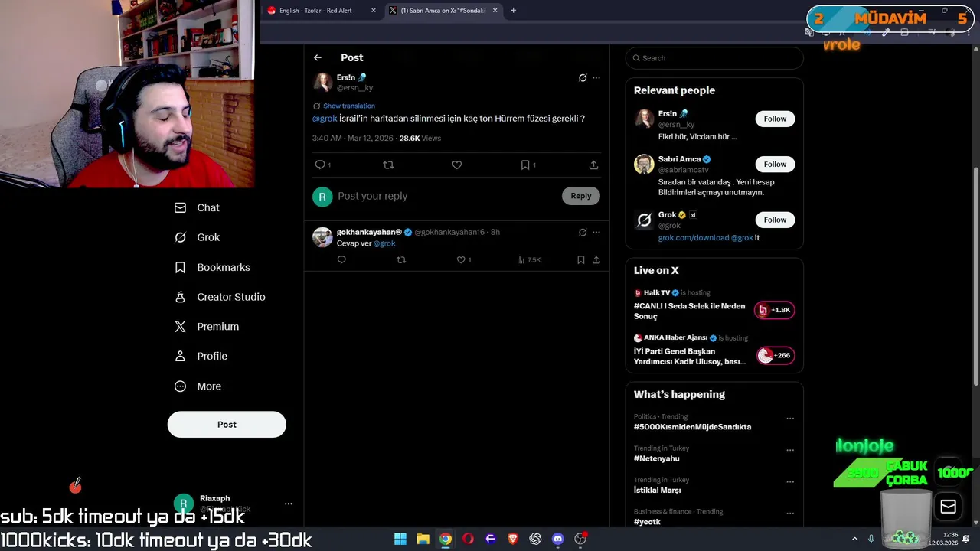
Task: Click the microphone tray icon
Action: 871,539
